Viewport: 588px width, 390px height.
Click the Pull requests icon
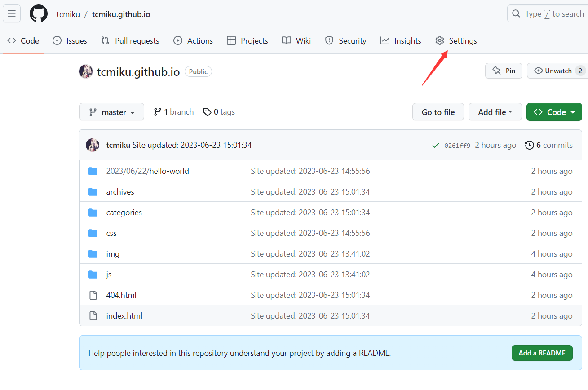click(x=105, y=41)
